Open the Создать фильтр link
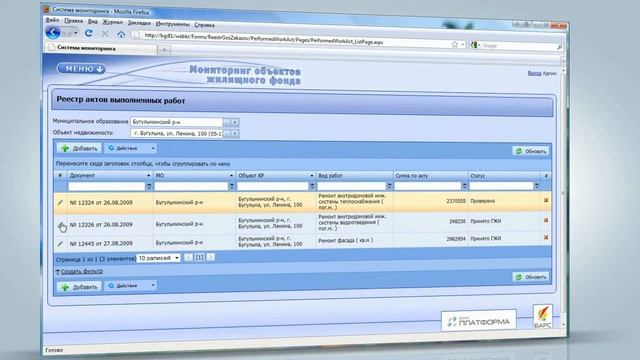Screen dimensions: 640x360 pyautogui.click(x=82, y=271)
